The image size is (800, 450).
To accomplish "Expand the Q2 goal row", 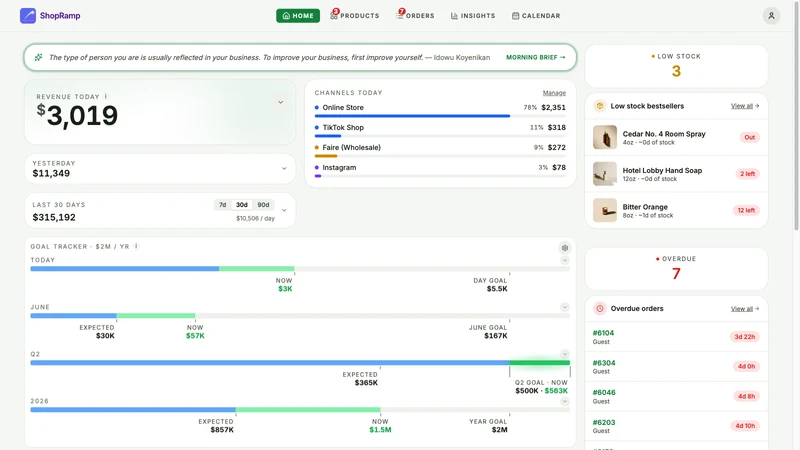I will [x=565, y=354].
